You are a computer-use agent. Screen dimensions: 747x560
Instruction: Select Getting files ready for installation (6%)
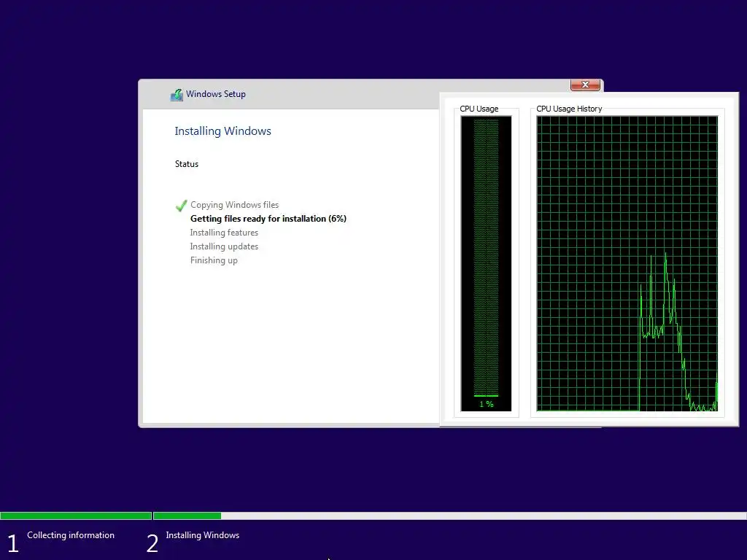[x=268, y=219]
